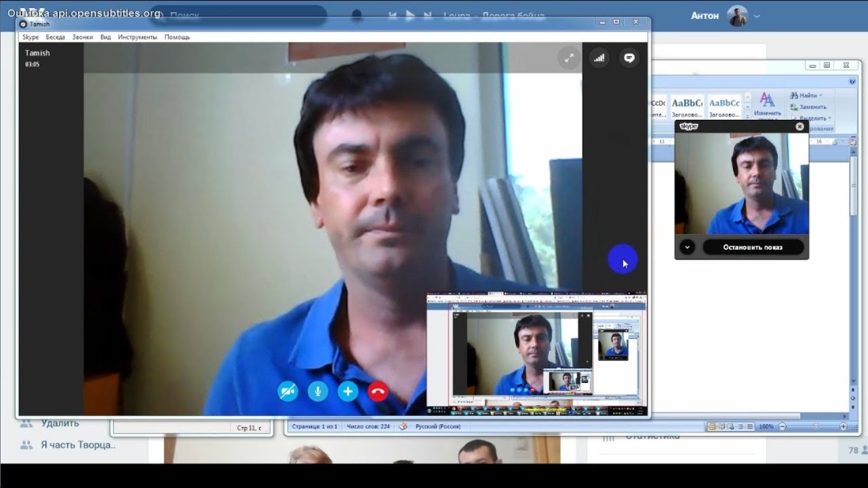Click Изменить стили in Word
Image resolution: width=868 pixels, height=488 pixels.
coord(767,105)
